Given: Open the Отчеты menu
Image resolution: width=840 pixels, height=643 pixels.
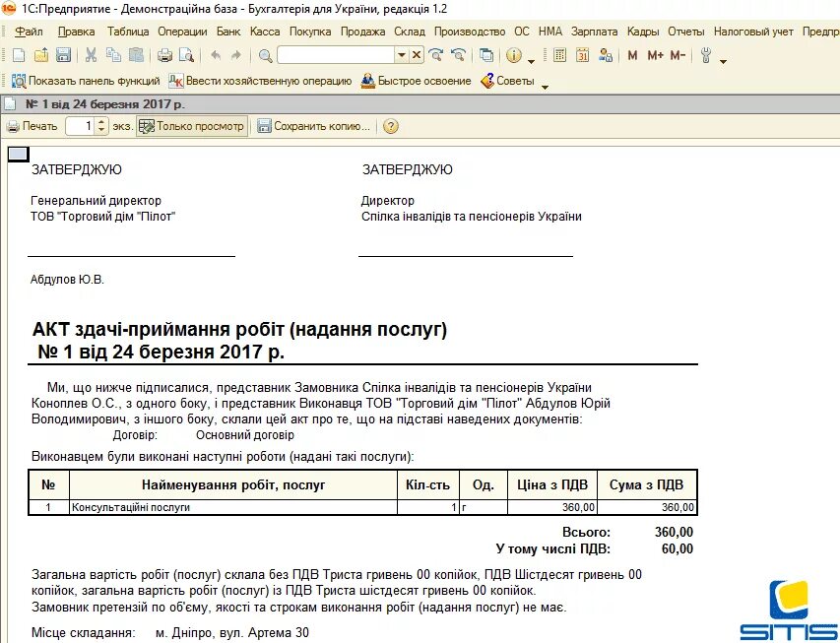Looking at the screenshot, I should [685, 32].
